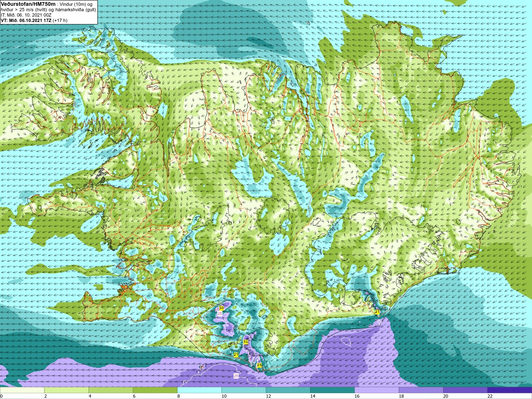Select the yellow 31 gust marker
The height and width of the screenshot is (399, 532).
[x=246, y=342]
